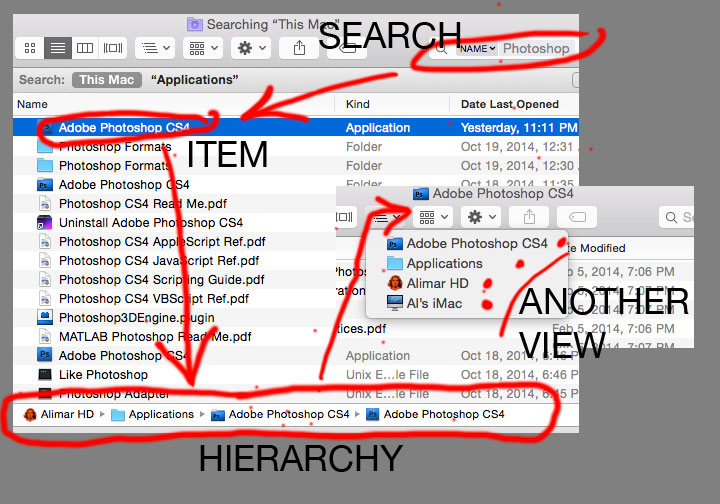
Task: Select "MATLAB Photoshop Read Me.pdf"
Action: click(155, 337)
